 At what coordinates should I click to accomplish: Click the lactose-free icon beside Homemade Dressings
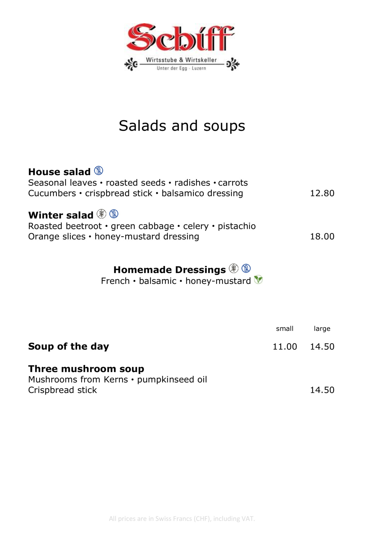pyautogui.click(x=246, y=269)
